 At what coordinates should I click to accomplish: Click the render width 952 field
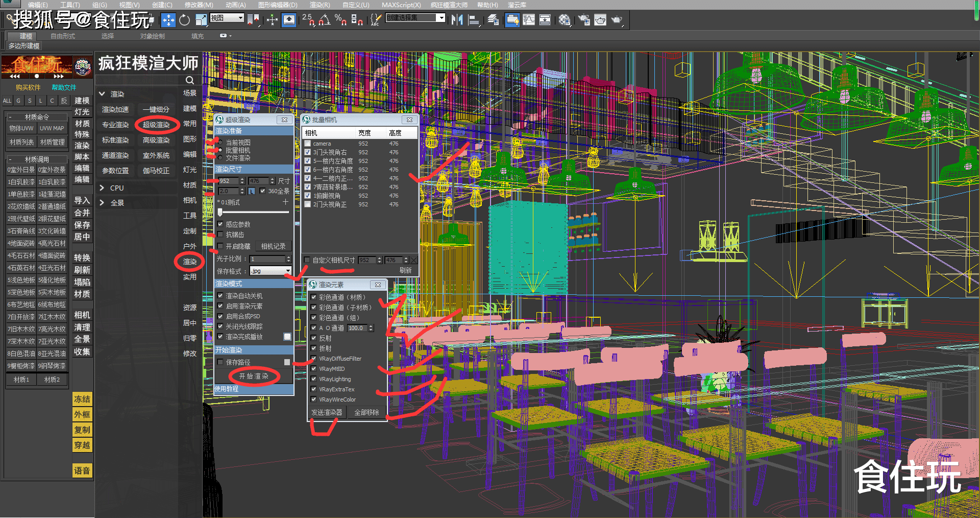pos(229,181)
